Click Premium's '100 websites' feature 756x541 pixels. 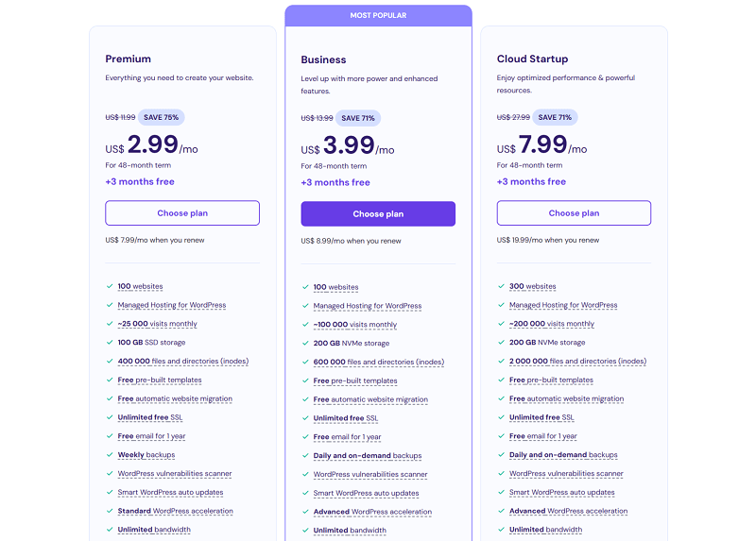[x=140, y=286]
